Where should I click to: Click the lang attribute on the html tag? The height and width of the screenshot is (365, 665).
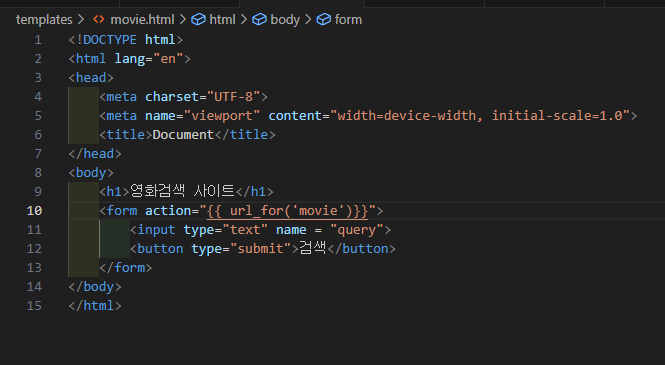point(130,59)
